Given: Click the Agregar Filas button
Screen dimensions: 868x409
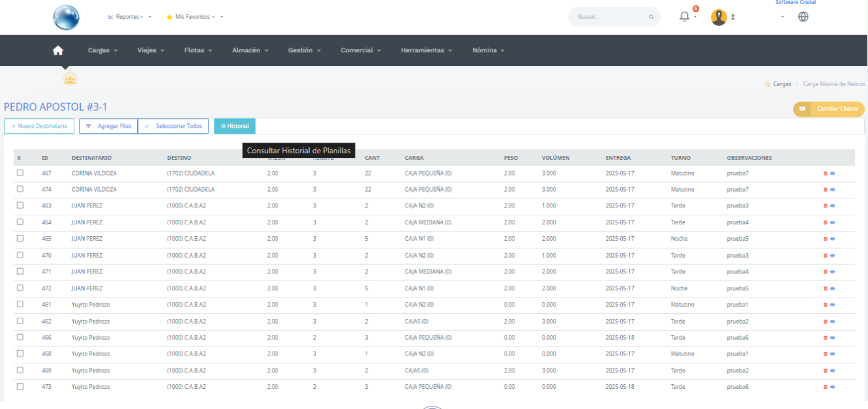Looking at the screenshot, I should 108,126.
